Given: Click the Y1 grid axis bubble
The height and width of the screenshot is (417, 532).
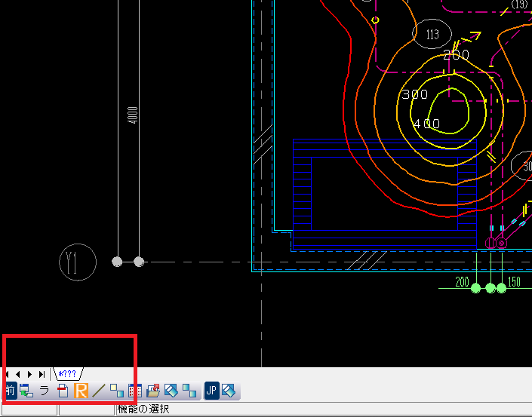Looking at the screenshot, I should tap(78, 262).
